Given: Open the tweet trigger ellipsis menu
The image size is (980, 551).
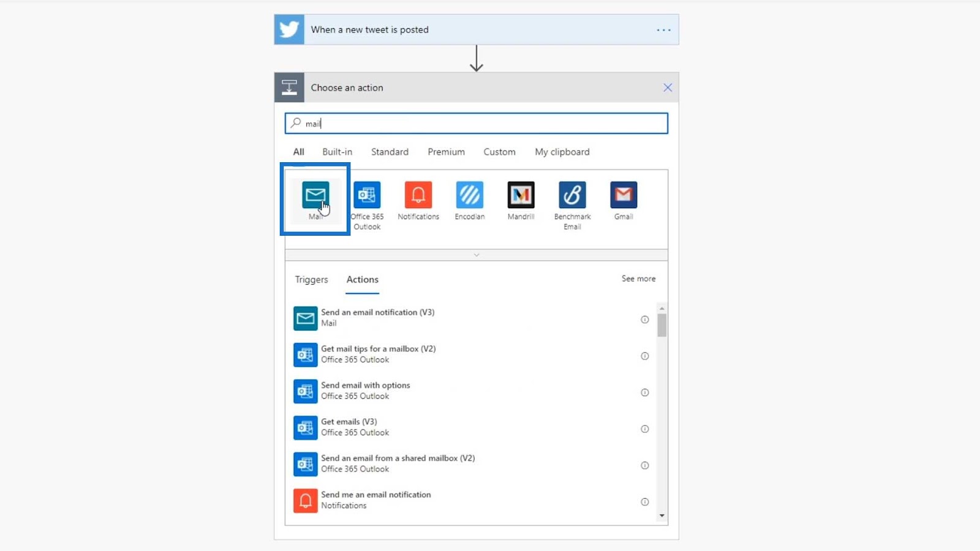Looking at the screenshot, I should pos(664,30).
